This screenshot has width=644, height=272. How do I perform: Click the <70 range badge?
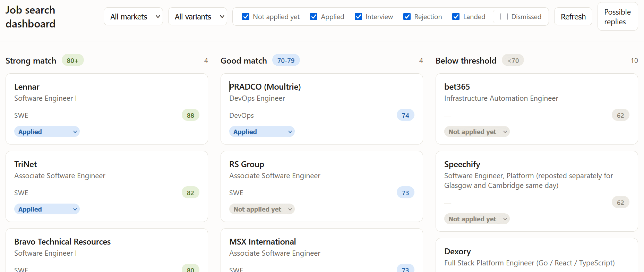pos(513,60)
